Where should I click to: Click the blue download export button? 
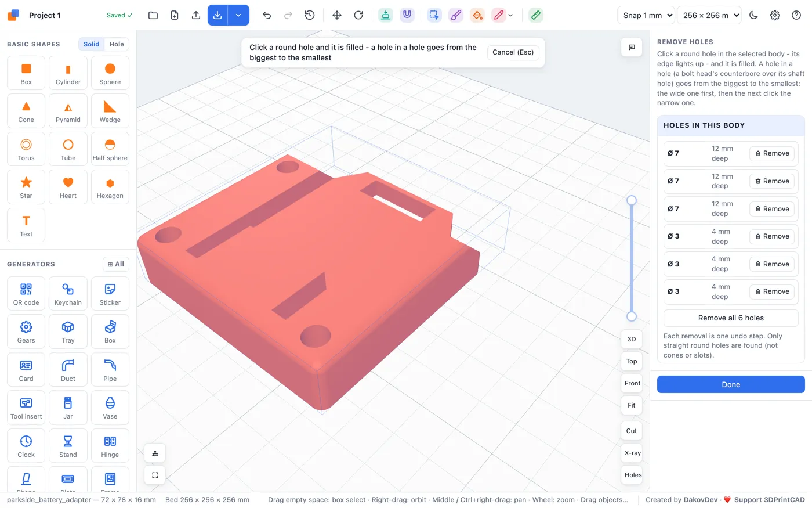click(x=217, y=15)
